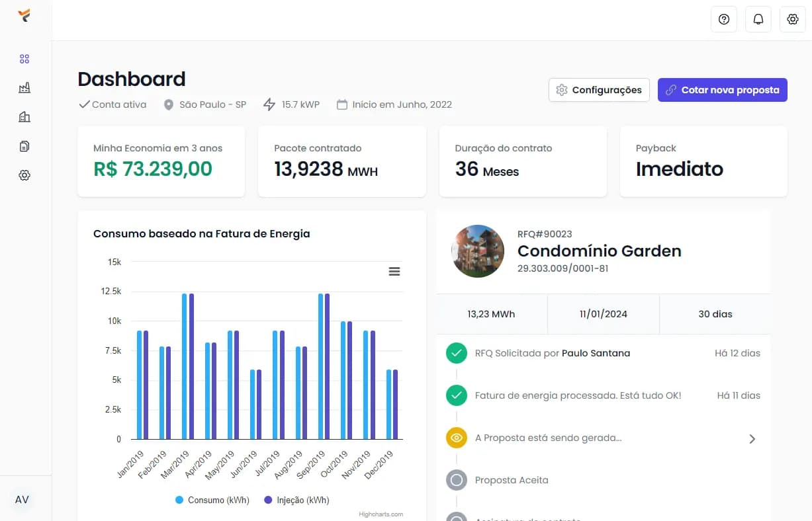Select the Pacote contratado card

pos(342,161)
